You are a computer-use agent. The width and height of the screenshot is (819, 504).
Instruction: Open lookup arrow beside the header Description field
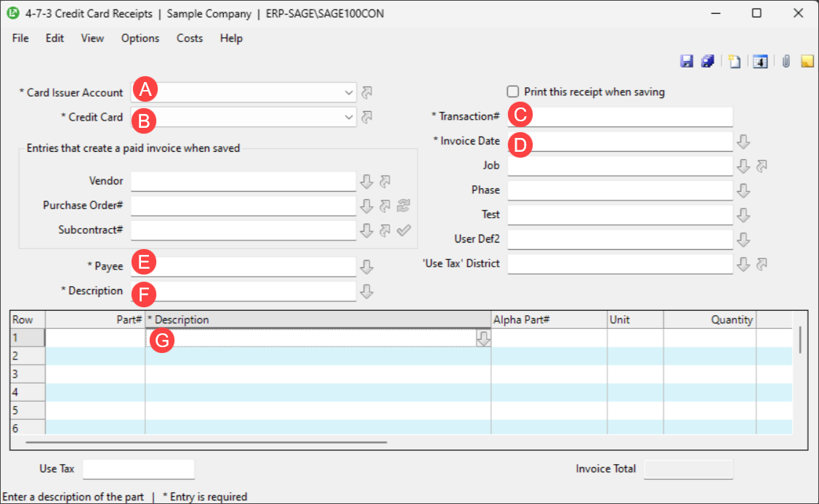tap(367, 291)
